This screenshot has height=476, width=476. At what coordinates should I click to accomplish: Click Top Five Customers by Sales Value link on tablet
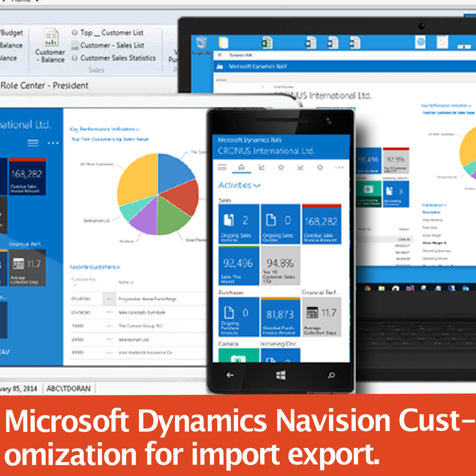point(110,139)
